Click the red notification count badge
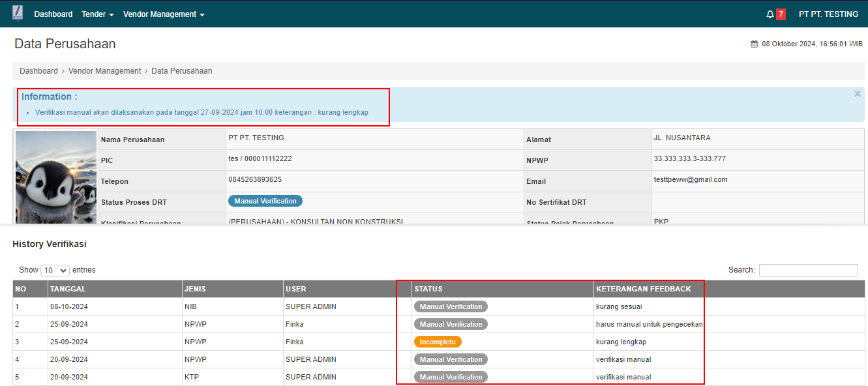Image resolution: width=868 pixels, height=386 pixels. (781, 14)
